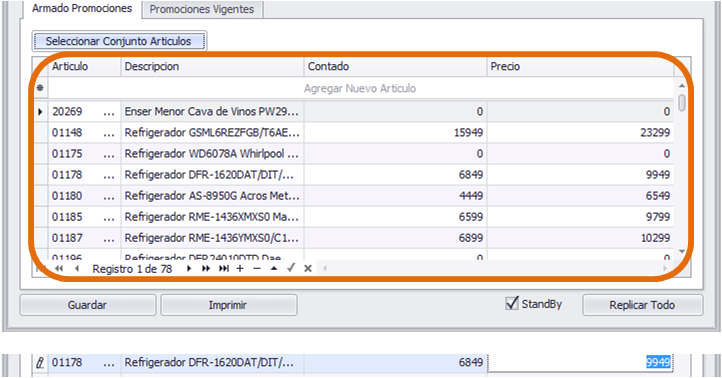Click vertical scrollbar down arrow
The width and height of the screenshot is (722, 378).
tap(682, 251)
